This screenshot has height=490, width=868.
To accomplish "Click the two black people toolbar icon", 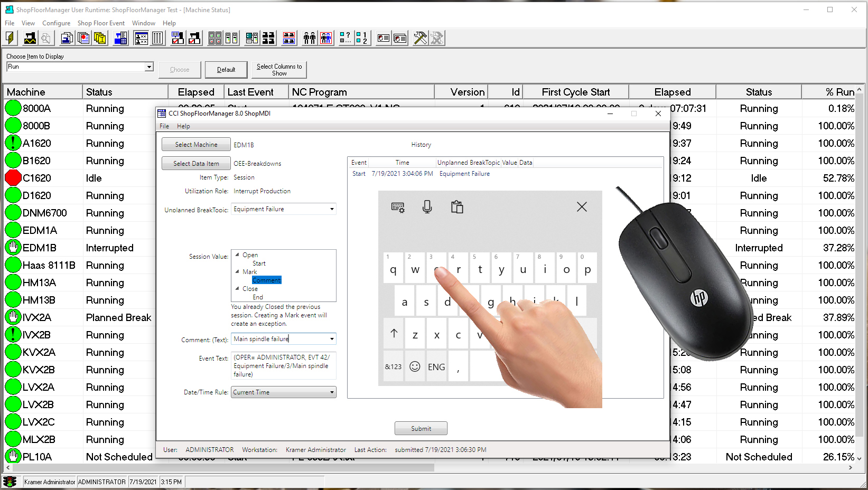I will (310, 38).
